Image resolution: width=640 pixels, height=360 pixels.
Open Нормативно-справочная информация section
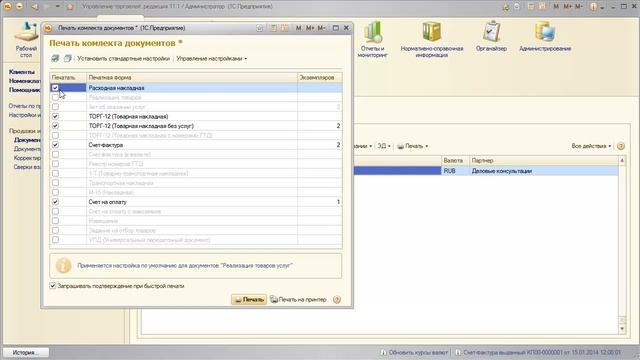tap(432, 39)
